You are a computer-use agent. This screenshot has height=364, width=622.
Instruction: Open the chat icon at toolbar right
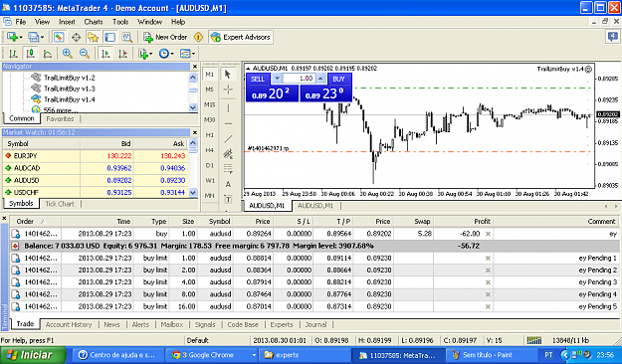click(x=613, y=37)
